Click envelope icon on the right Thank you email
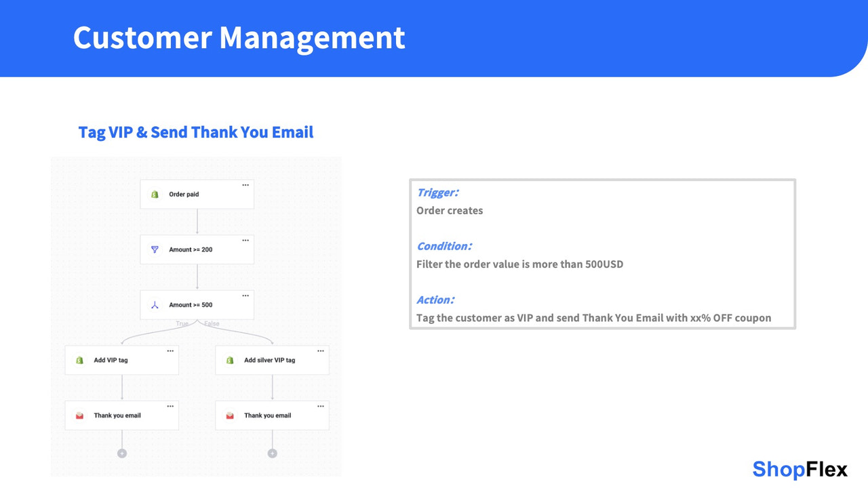The height and width of the screenshot is (488, 868). 229,415
